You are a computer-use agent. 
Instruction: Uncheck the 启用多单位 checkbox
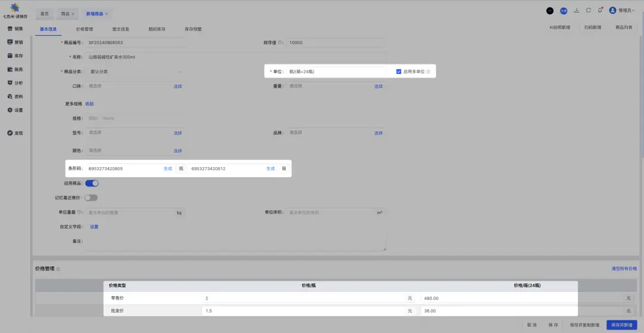tap(399, 72)
